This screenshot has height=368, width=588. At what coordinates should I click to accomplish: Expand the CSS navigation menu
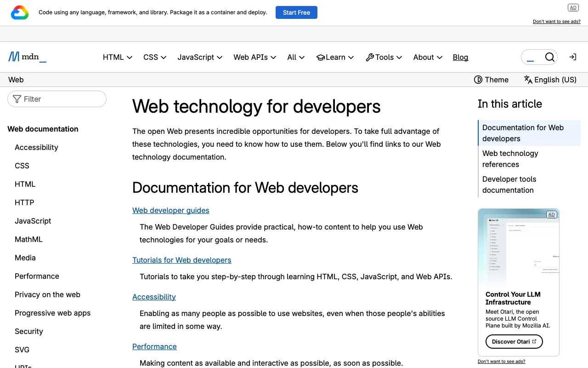coord(155,57)
